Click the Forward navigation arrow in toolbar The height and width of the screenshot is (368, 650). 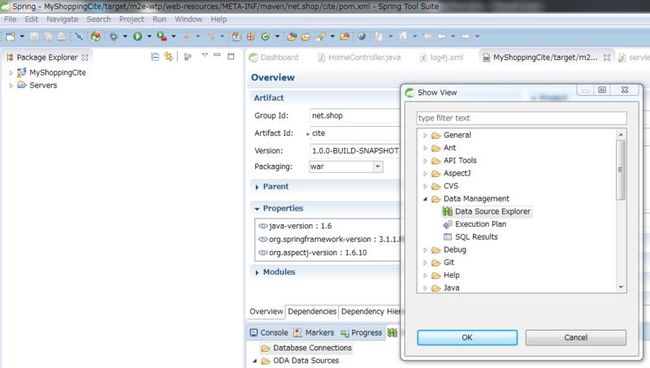466,36
